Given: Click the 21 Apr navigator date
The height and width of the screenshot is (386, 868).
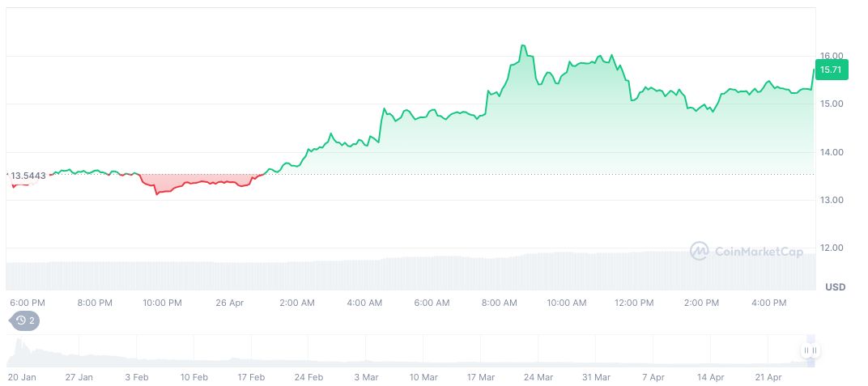Looking at the screenshot, I should coord(768,377).
